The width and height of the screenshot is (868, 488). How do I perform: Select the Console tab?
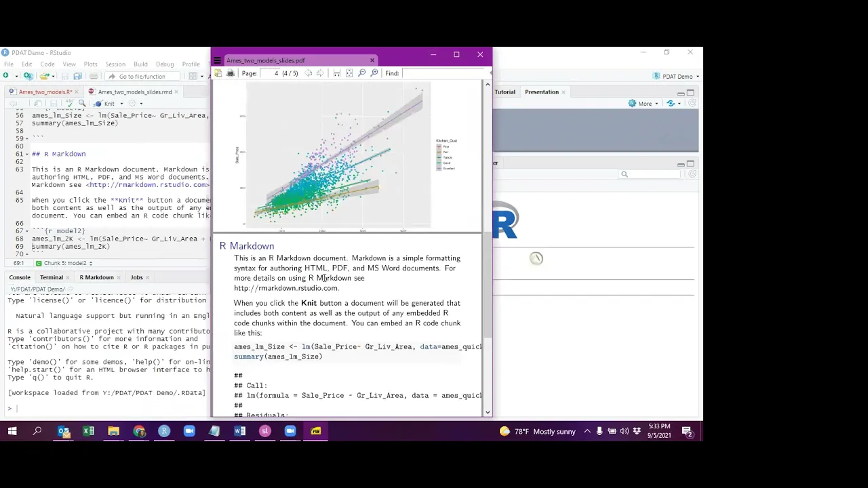pyautogui.click(x=20, y=277)
